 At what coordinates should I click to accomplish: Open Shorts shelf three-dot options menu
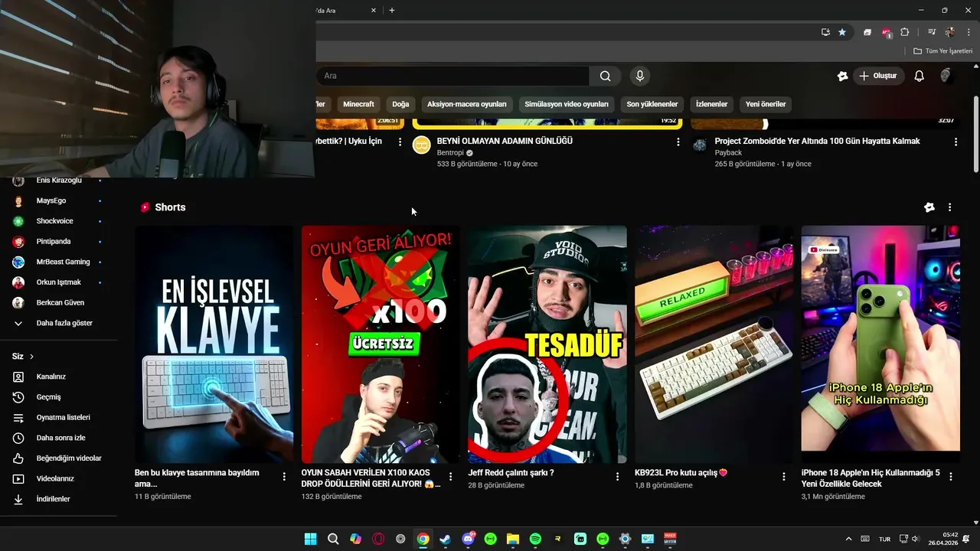[x=950, y=207]
